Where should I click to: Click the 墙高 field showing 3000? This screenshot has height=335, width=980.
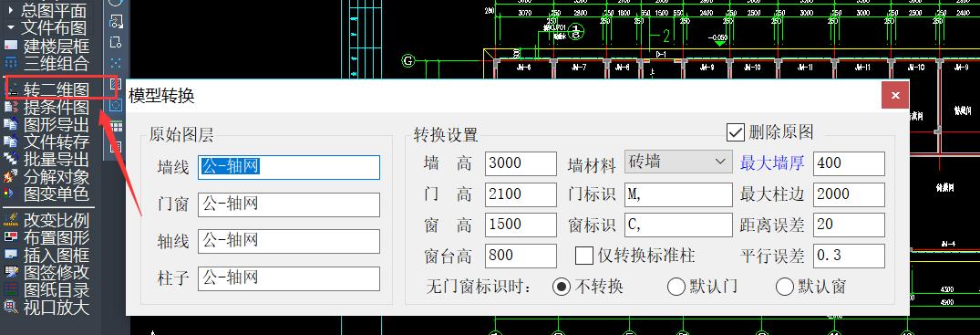tap(521, 163)
